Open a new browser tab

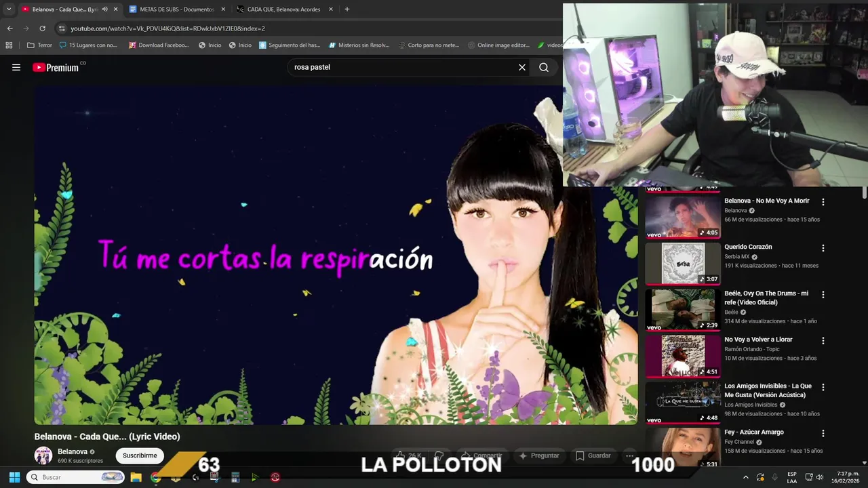tap(347, 9)
